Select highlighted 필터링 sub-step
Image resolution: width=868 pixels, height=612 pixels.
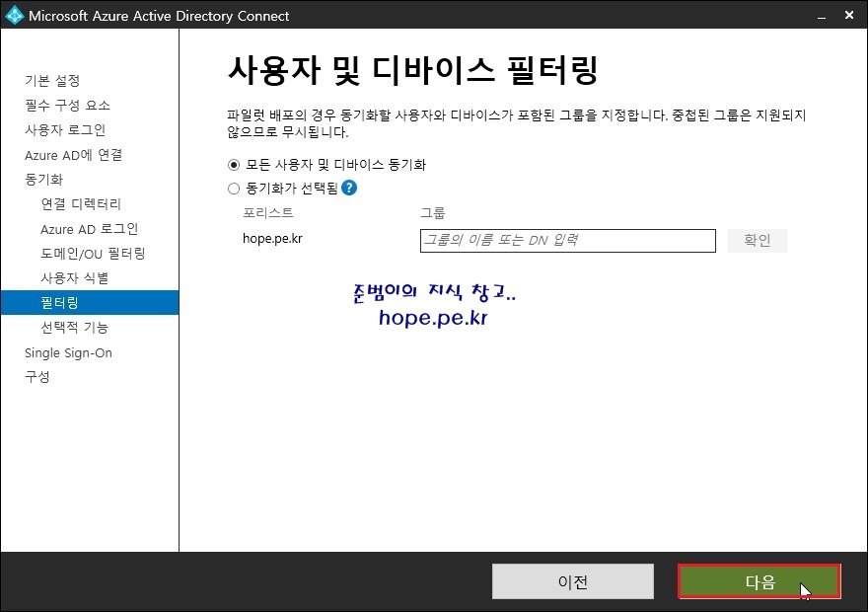(90, 302)
